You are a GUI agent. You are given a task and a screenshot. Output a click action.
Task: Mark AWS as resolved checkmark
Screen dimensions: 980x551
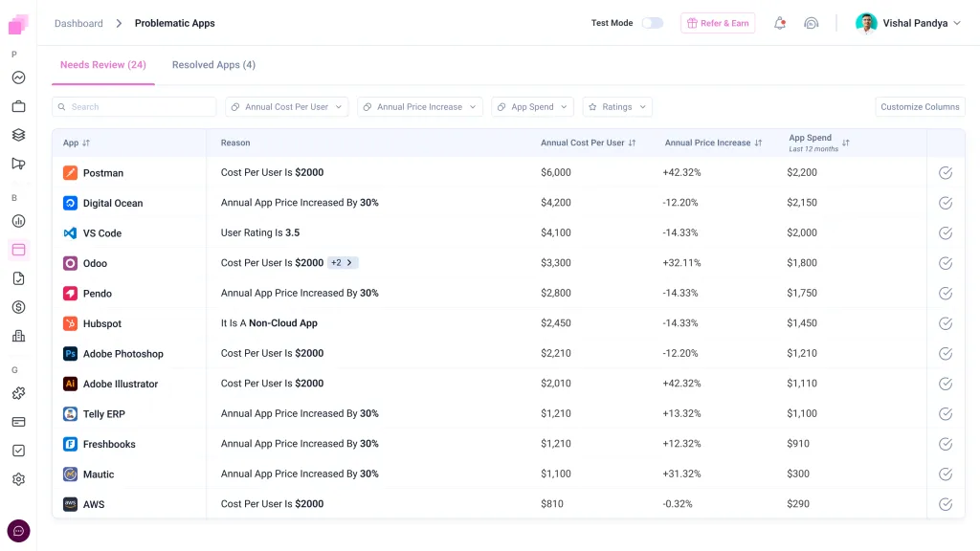click(946, 504)
